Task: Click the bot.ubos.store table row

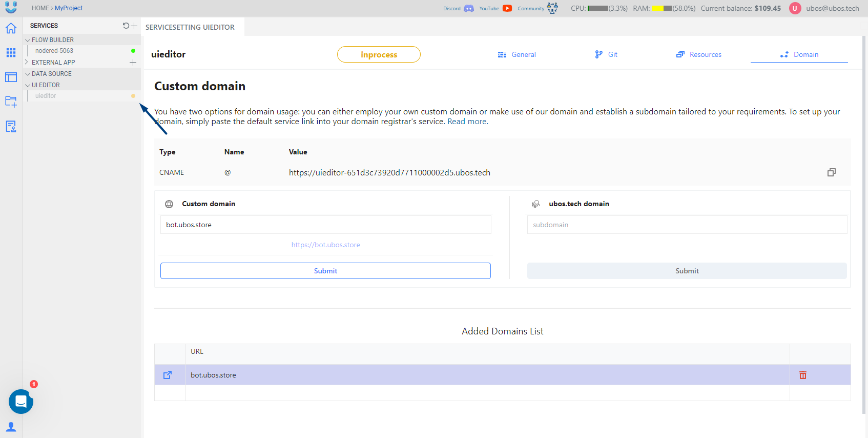Action: click(x=502, y=375)
